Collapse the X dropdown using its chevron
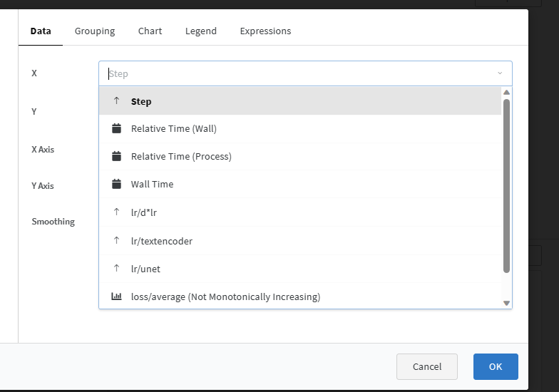 coord(500,73)
